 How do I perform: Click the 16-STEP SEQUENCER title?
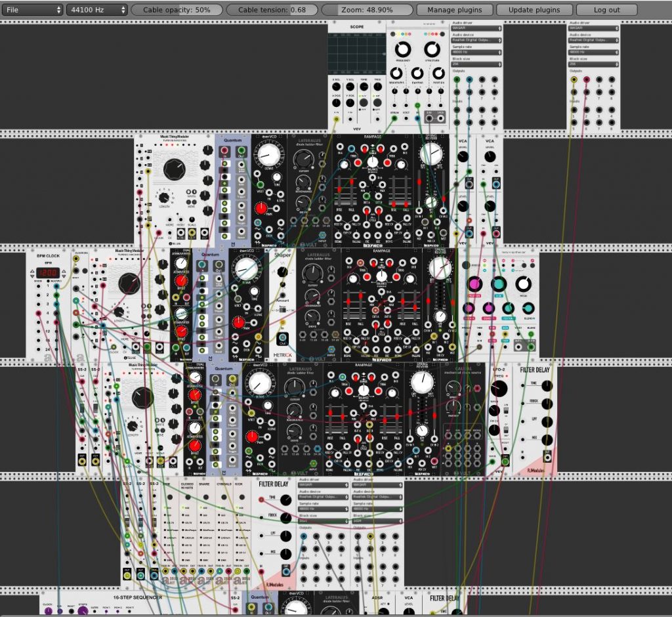click(138, 597)
